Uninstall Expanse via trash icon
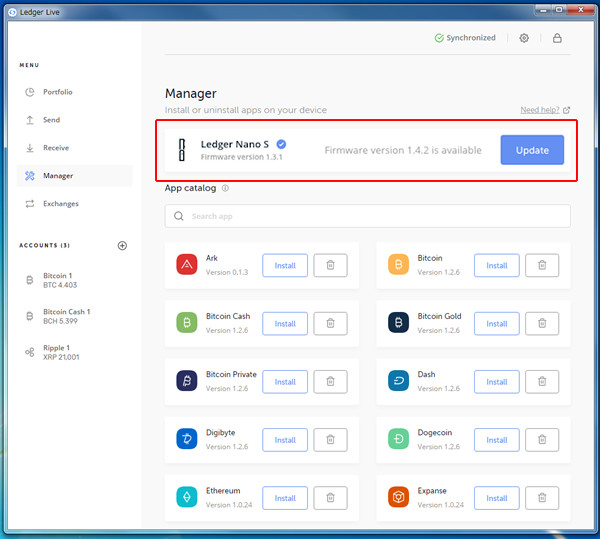 [x=542, y=498]
